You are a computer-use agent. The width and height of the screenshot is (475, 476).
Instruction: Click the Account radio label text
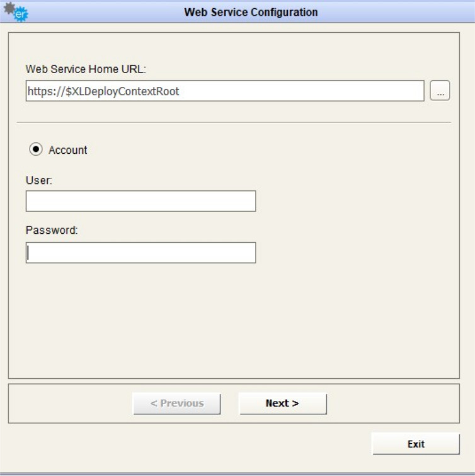[x=68, y=150]
